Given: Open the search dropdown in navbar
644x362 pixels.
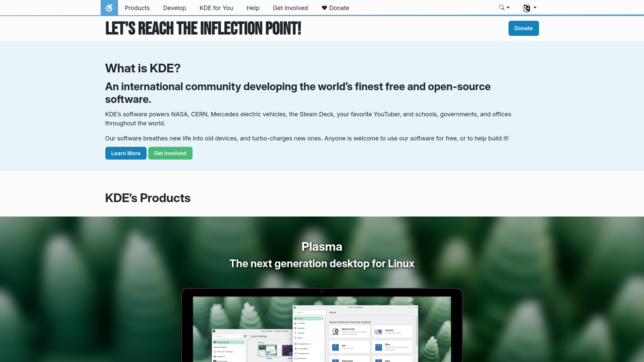Looking at the screenshot, I should click(504, 8).
